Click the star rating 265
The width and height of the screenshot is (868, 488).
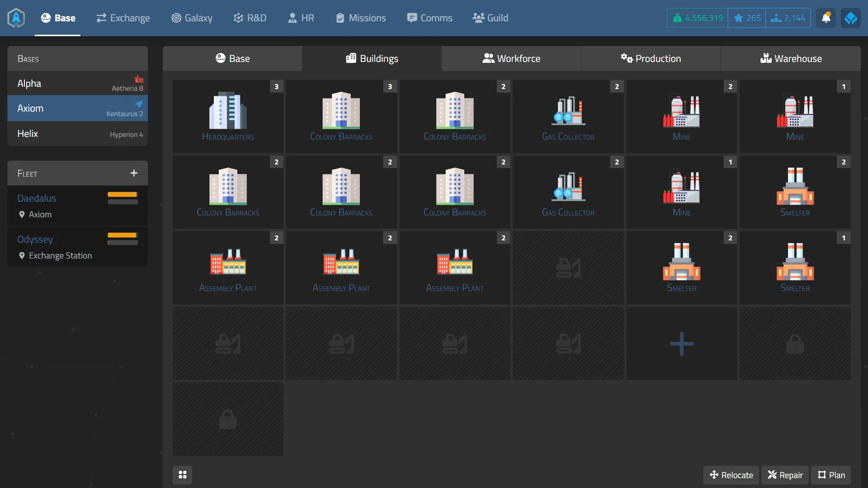coord(747,18)
